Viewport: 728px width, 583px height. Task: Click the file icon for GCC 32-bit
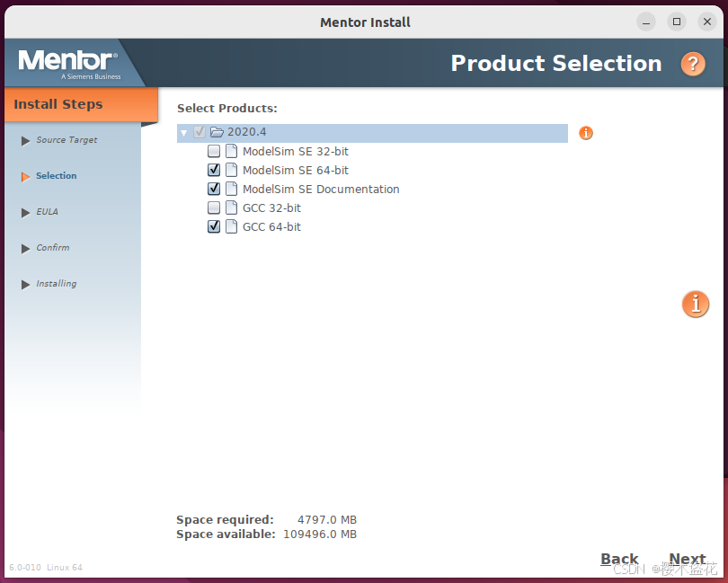pos(231,208)
